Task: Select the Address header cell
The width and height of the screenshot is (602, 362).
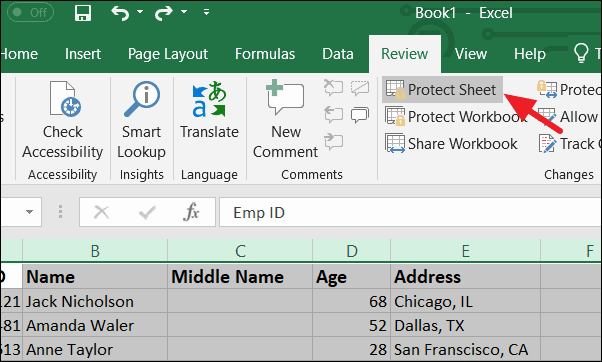Action: click(x=465, y=276)
